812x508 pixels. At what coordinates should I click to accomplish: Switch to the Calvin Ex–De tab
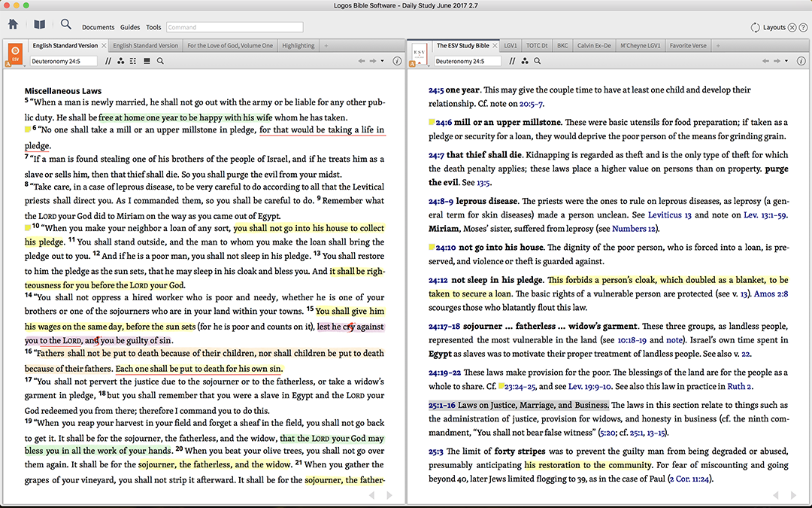click(x=594, y=46)
